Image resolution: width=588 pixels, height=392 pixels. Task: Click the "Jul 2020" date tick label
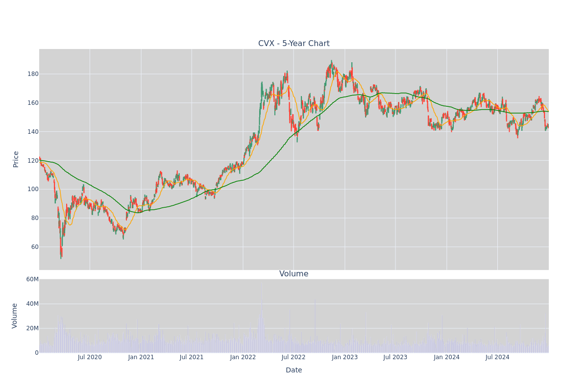coord(90,357)
